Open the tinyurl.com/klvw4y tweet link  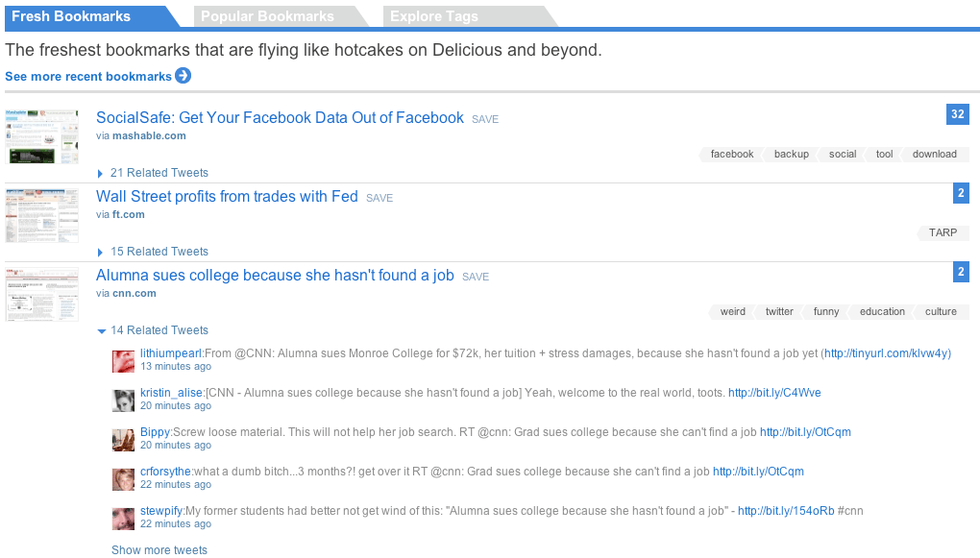click(886, 353)
